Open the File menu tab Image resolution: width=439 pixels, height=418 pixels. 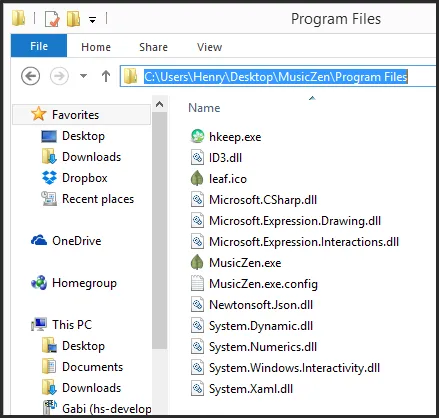39,46
